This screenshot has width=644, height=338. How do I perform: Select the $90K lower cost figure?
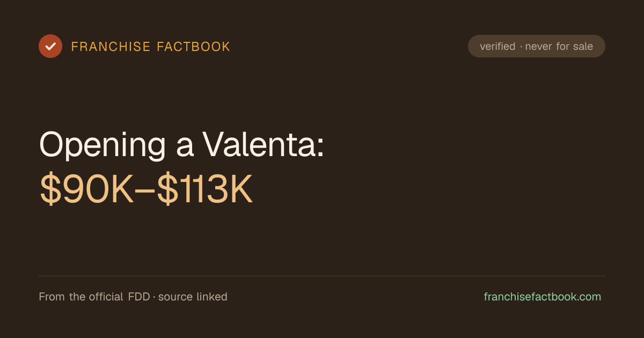87,190
